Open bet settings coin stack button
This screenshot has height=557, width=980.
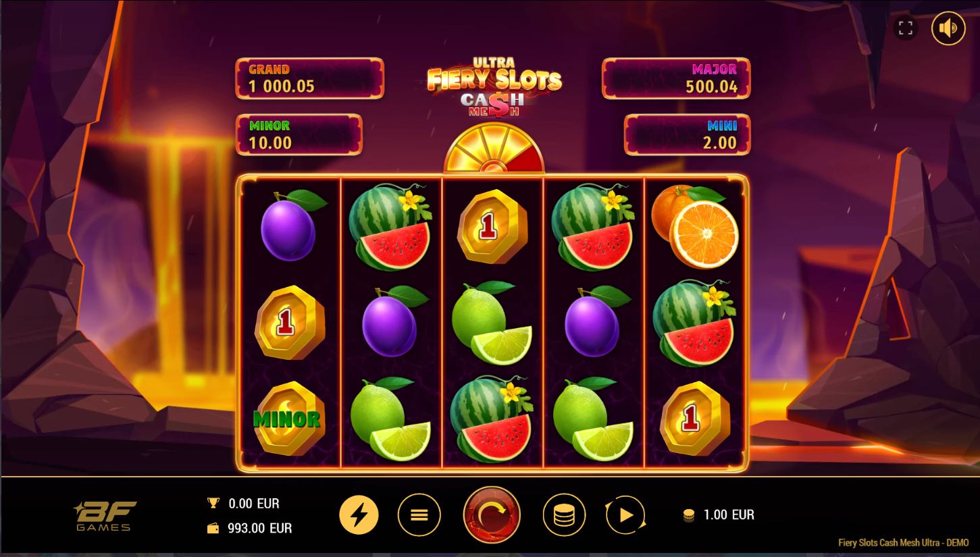[x=564, y=515]
